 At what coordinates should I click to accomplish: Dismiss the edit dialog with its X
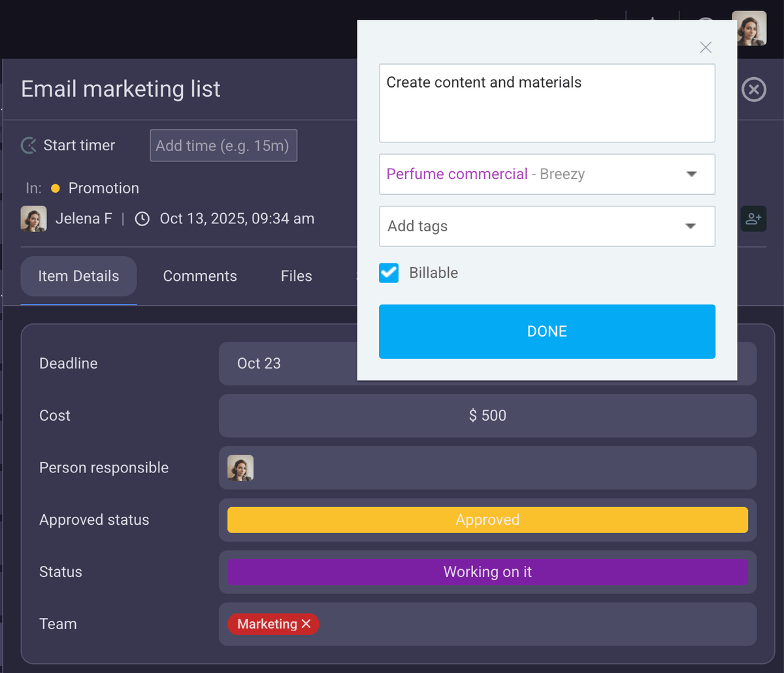705,47
